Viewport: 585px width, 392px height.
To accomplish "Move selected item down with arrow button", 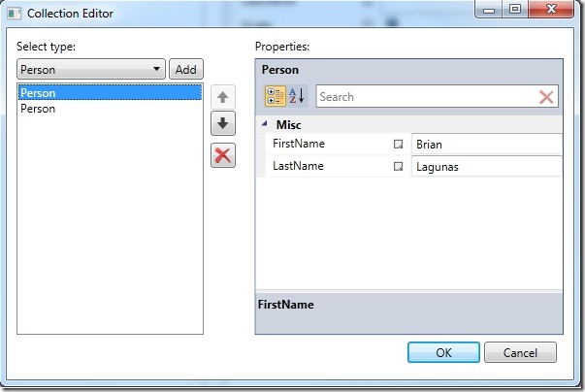I will pyautogui.click(x=223, y=123).
